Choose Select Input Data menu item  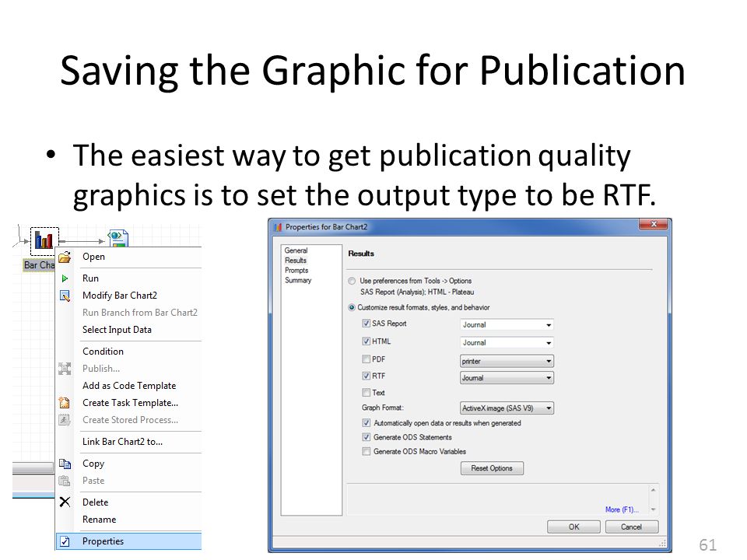128,330
